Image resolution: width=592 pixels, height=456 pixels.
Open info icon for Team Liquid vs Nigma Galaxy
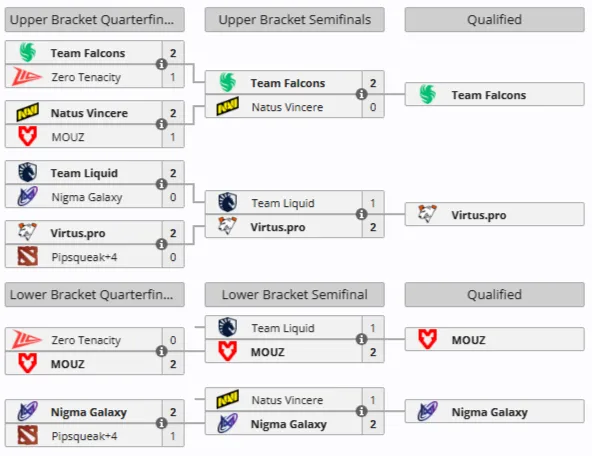point(162,184)
